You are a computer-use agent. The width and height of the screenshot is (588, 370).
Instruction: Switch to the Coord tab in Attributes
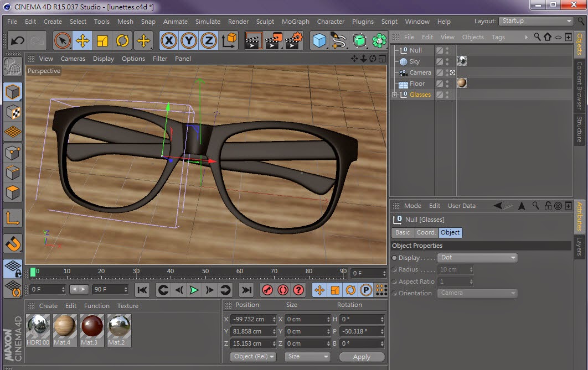[426, 232]
